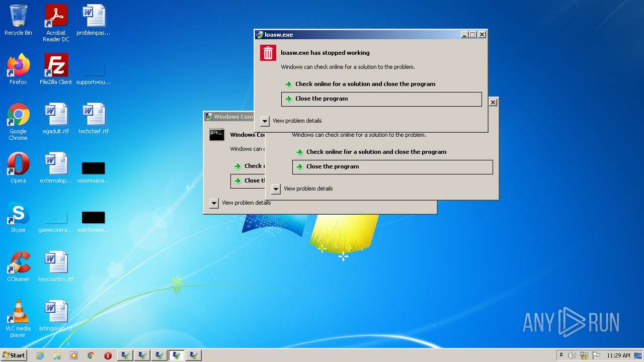Launch Windows Media Player from taskbar
The height and width of the screenshot is (362, 644).
click(74, 355)
